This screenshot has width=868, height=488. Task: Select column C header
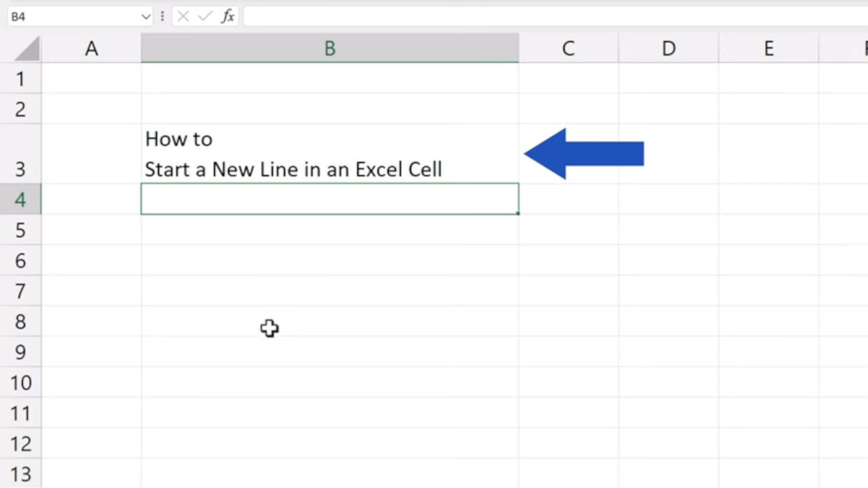[568, 48]
